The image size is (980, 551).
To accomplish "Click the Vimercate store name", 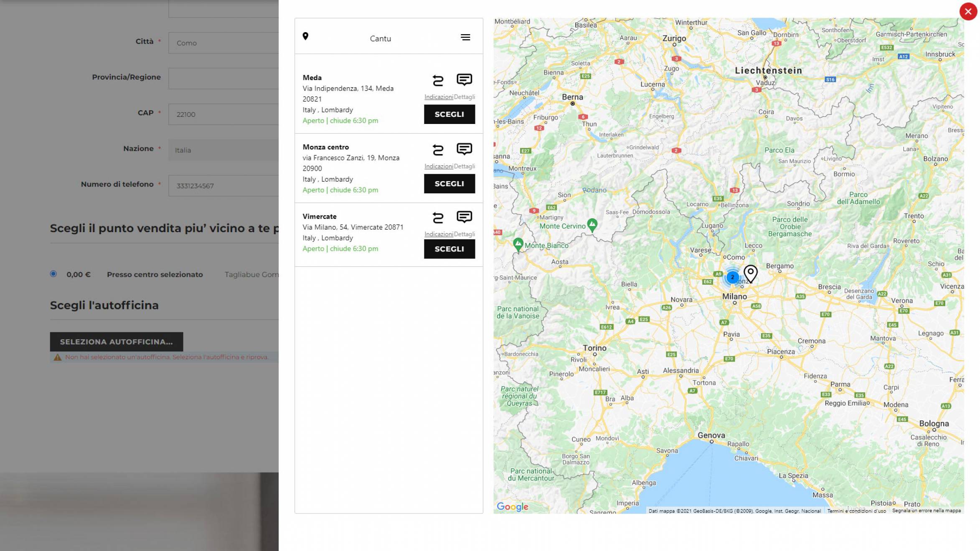I will [x=320, y=216].
